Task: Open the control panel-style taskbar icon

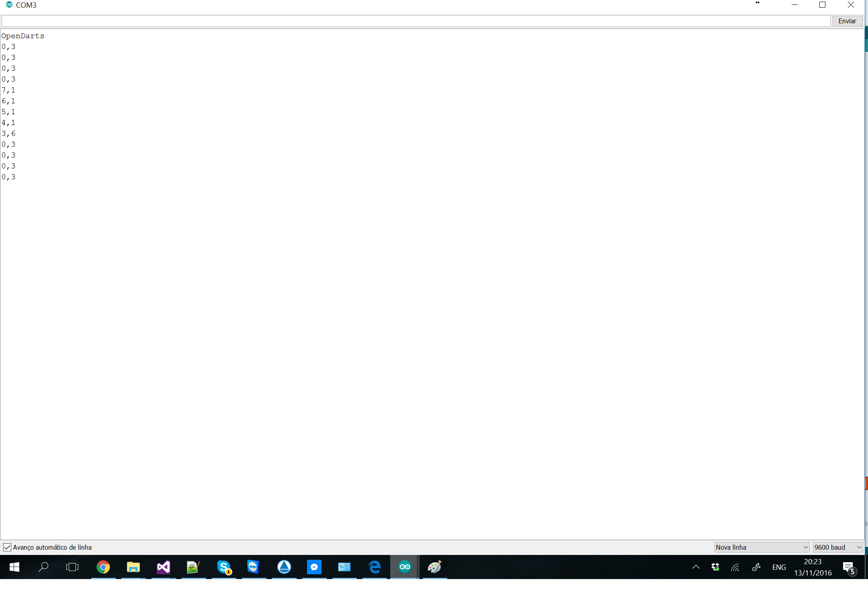Action: [344, 567]
